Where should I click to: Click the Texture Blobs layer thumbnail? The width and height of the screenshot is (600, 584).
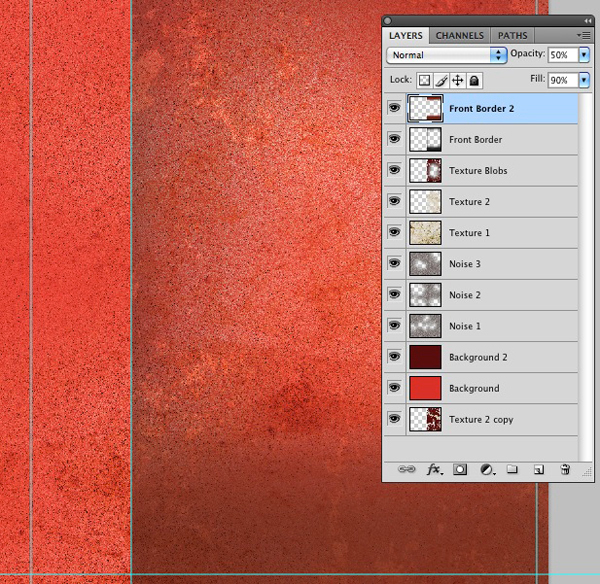point(425,170)
